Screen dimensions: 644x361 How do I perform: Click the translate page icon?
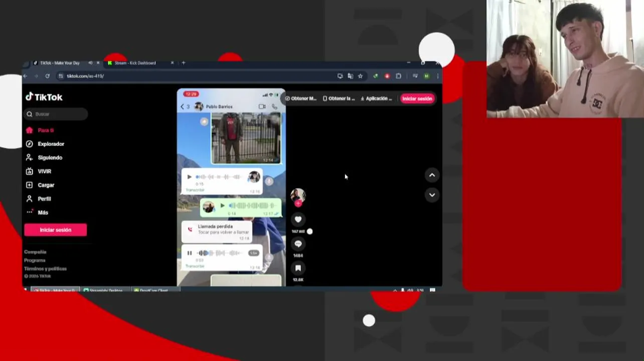click(x=350, y=76)
